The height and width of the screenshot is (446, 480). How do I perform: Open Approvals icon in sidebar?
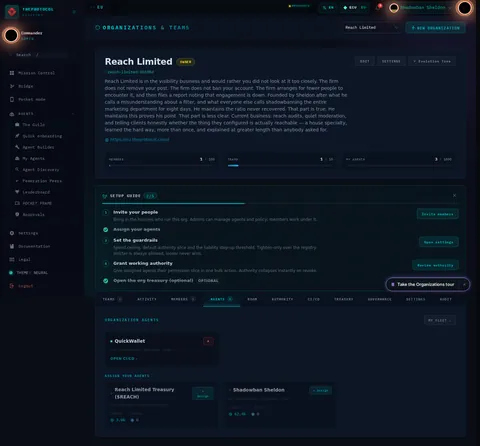(x=17, y=214)
